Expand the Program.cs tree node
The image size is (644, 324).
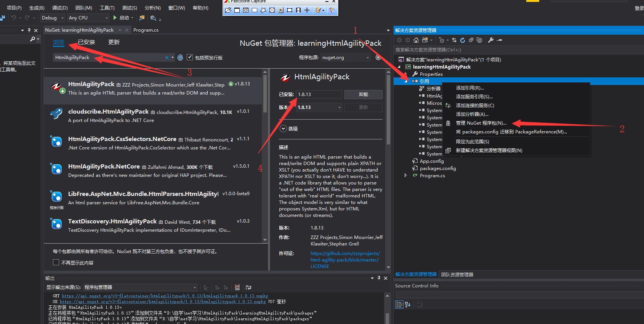(x=405, y=175)
